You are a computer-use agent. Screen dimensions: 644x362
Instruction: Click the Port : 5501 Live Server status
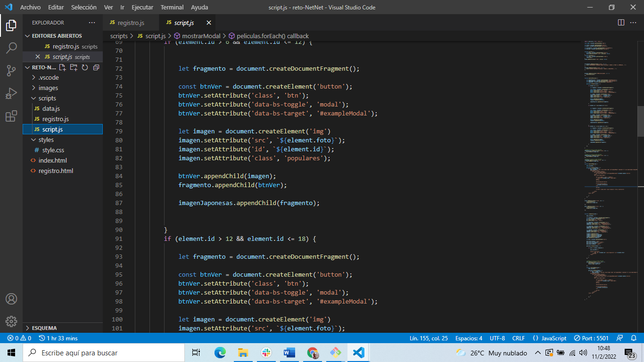pyautogui.click(x=591, y=338)
